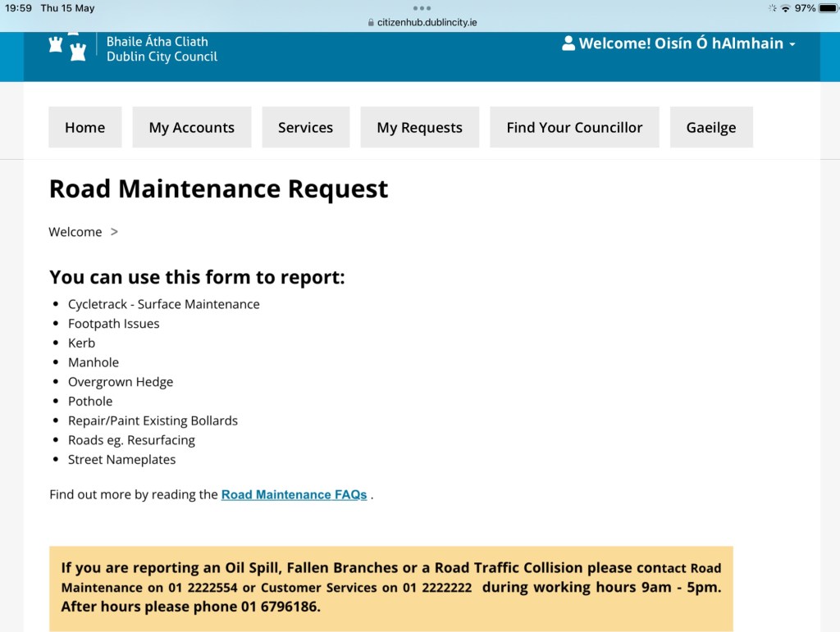The height and width of the screenshot is (632, 840).
Task: Switch language using the Gaeilge button
Action: pos(711,127)
